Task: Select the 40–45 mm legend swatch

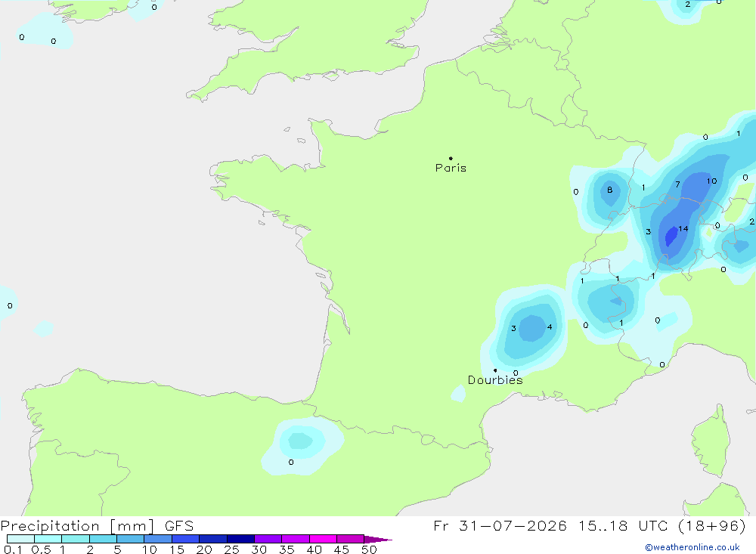Action: (x=323, y=539)
